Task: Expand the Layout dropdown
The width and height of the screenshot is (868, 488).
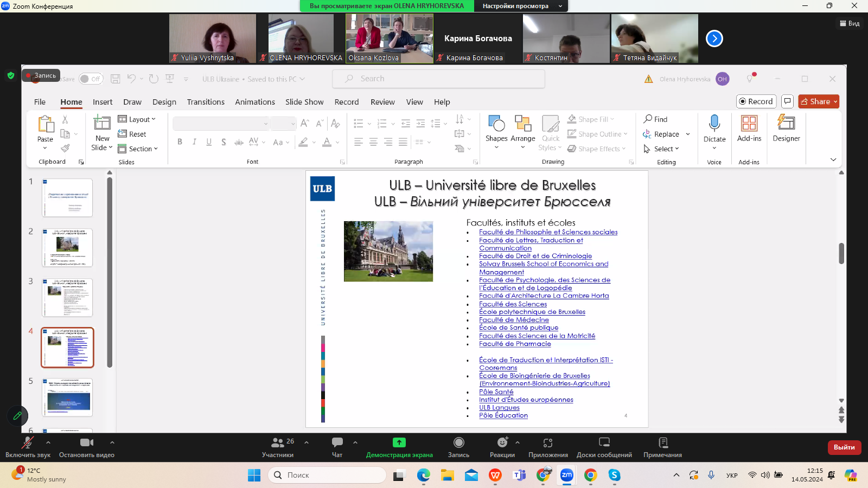Action: click(137, 119)
